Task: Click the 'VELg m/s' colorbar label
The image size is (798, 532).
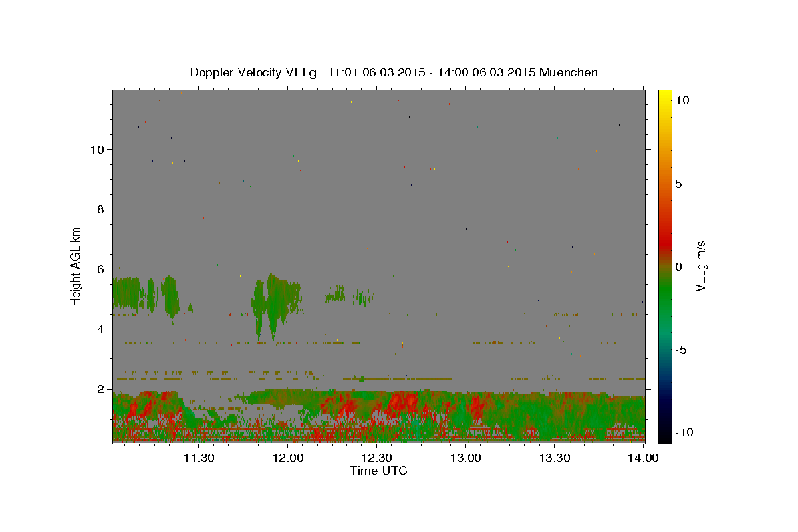Action: pyautogui.click(x=700, y=265)
